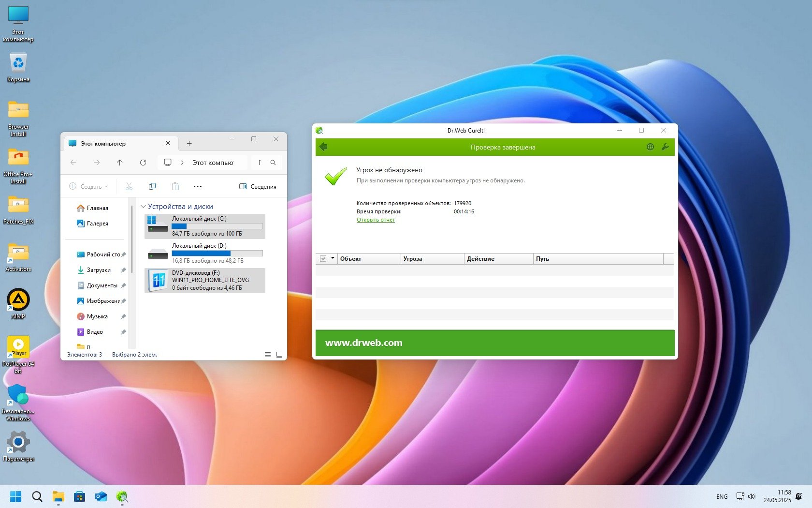The width and height of the screenshot is (812, 508).
Task: Select Локальный диск (C:)
Action: (205, 226)
